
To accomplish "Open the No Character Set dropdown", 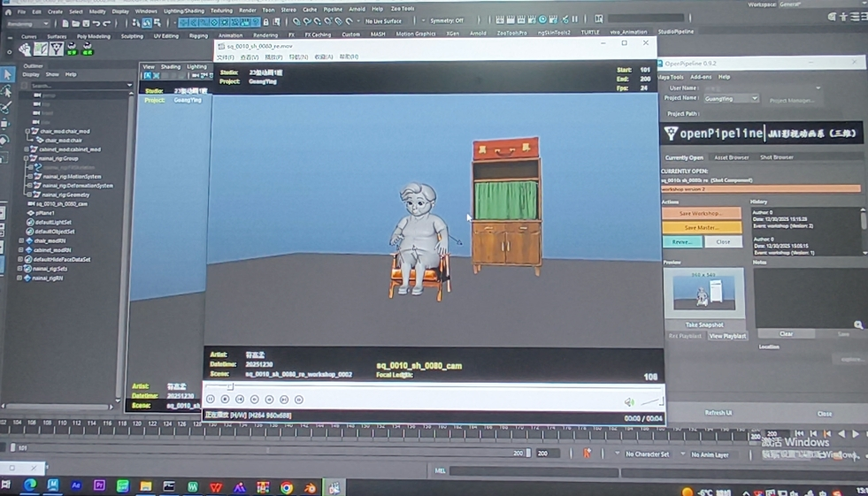I will point(650,454).
